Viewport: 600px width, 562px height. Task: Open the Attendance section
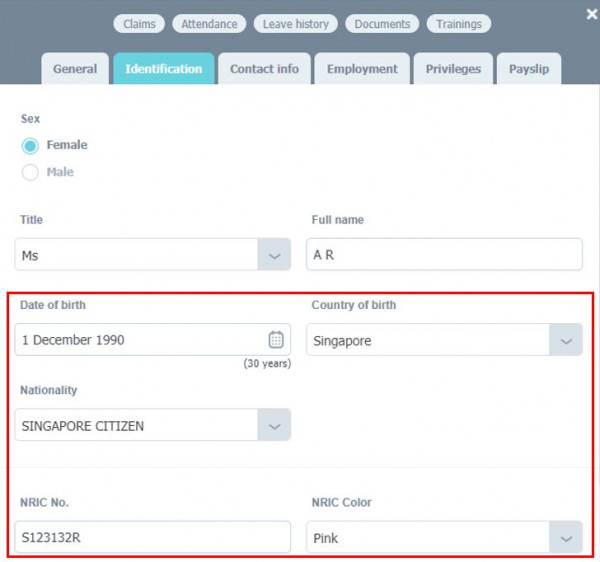[209, 24]
